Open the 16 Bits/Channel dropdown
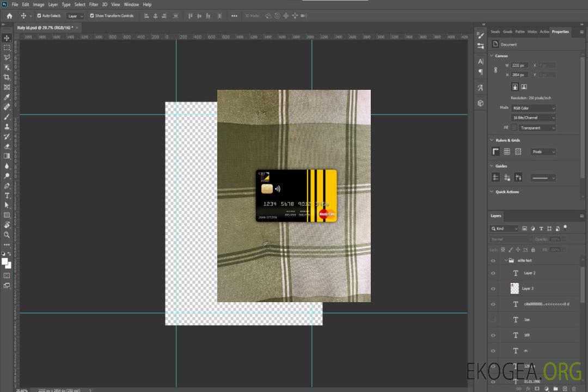Image resolution: width=588 pixels, height=392 pixels. 533,118
